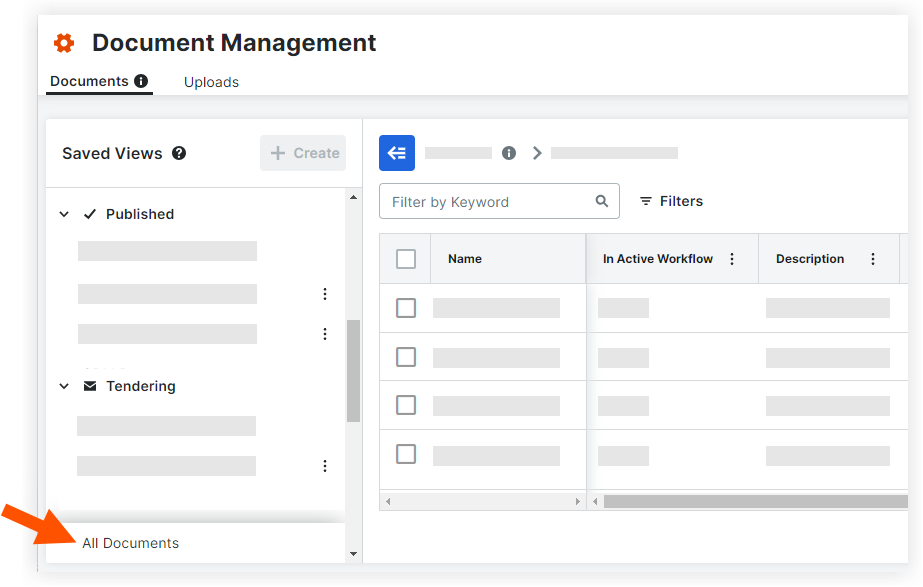Click the Saved Views vertical scrollbar thumb
This screenshot has height=587, width=923.
pos(353,371)
